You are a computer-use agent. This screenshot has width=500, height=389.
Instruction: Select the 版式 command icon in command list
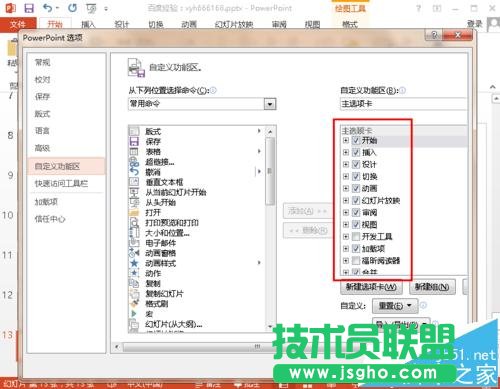tap(134, 131)
